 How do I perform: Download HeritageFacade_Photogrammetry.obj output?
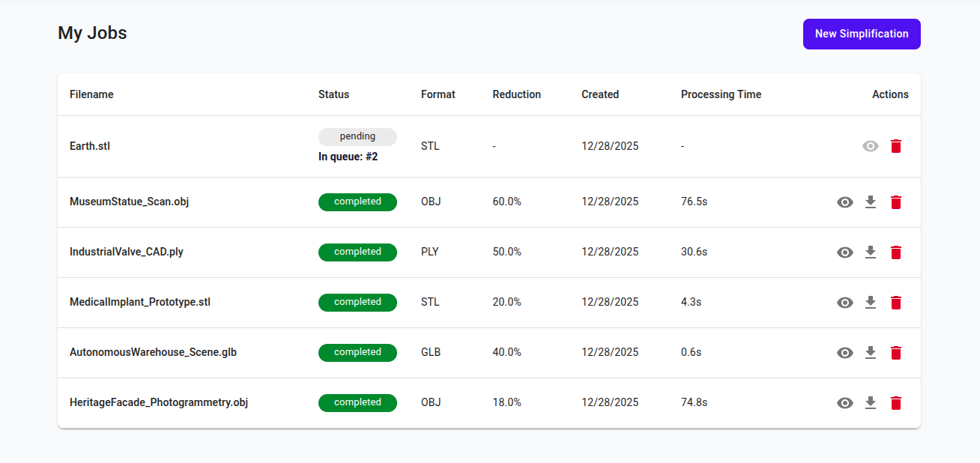click(871, 403)
